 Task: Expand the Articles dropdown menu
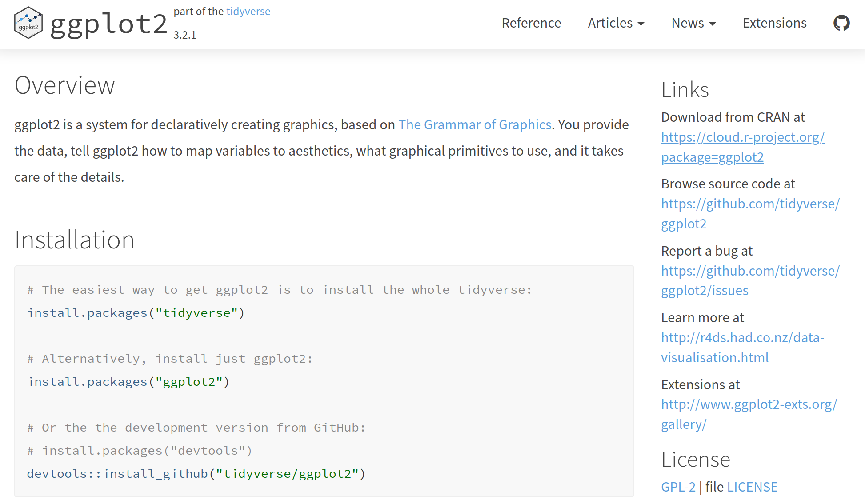[x=616, y=23]
